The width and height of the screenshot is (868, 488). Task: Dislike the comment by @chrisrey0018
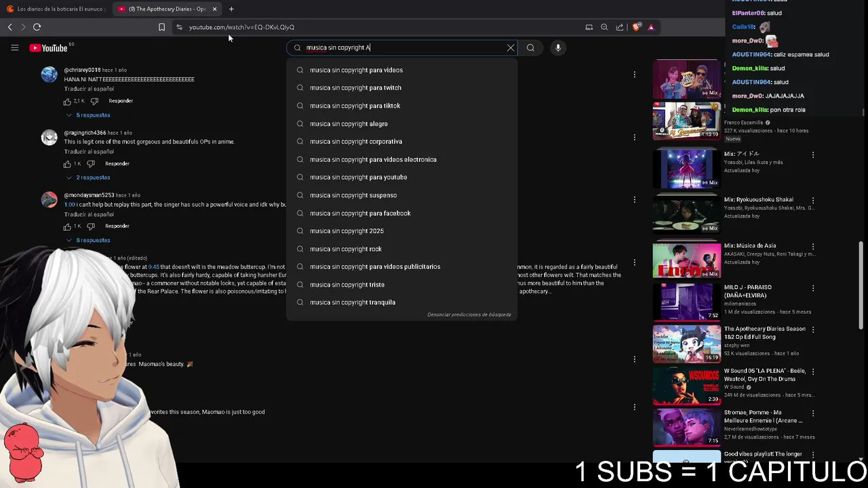pyautogui.click(x=94, y=101)
